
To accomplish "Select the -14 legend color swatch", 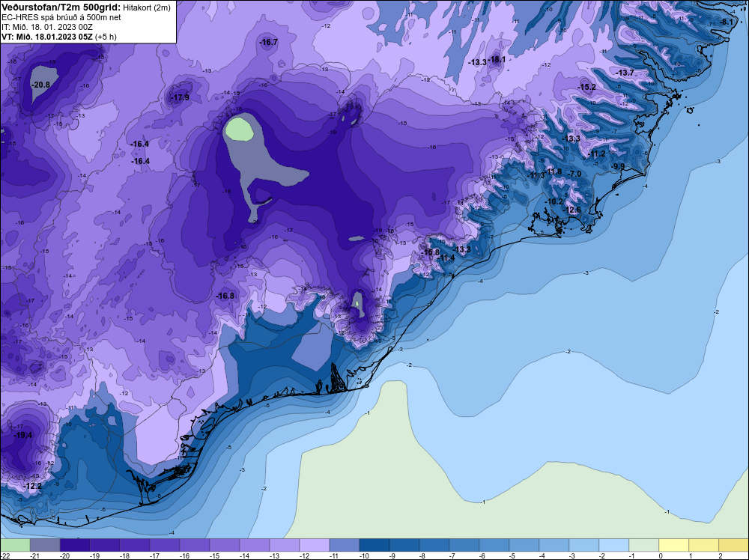I will pos(255,545).
